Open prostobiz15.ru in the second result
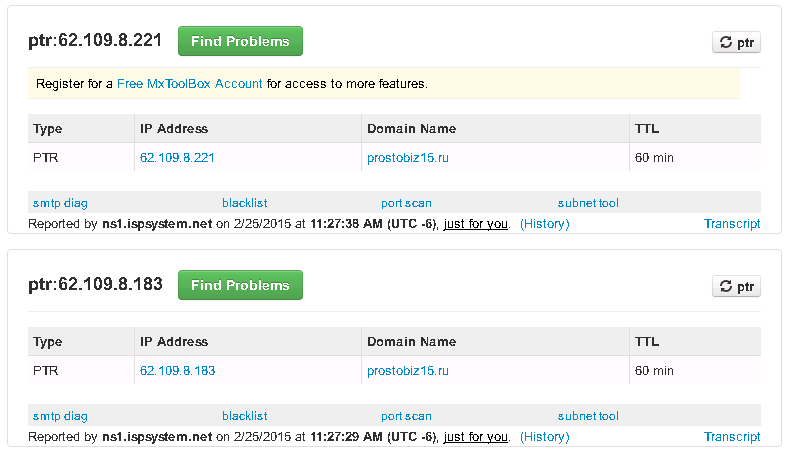791x461 pixels. coord(408,371)
